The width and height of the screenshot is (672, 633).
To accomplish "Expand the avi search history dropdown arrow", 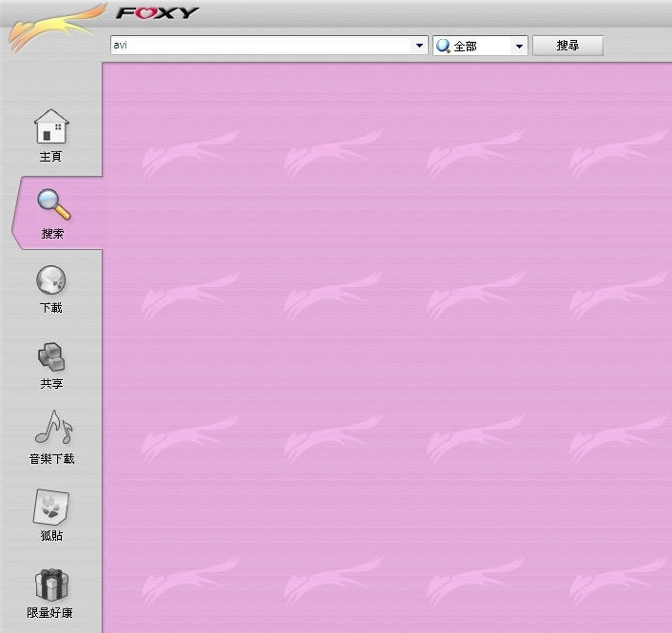I will (419, 46).
